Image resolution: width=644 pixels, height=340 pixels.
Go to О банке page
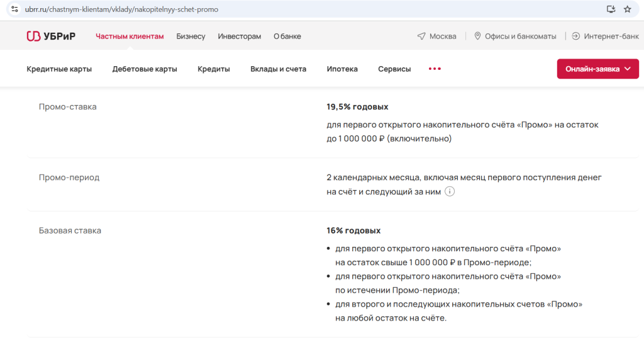coord(287,36)
